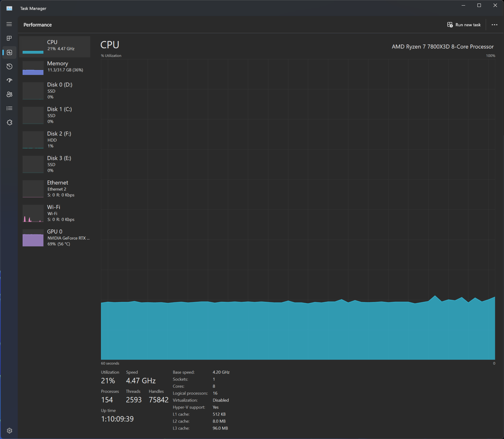Open the Details page icon
This screenshot has height=439, width=504.
coord(9,108)
